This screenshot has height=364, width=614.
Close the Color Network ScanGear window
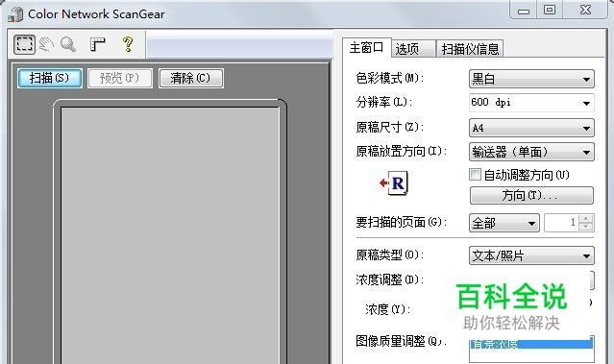(x=585, y=10)
